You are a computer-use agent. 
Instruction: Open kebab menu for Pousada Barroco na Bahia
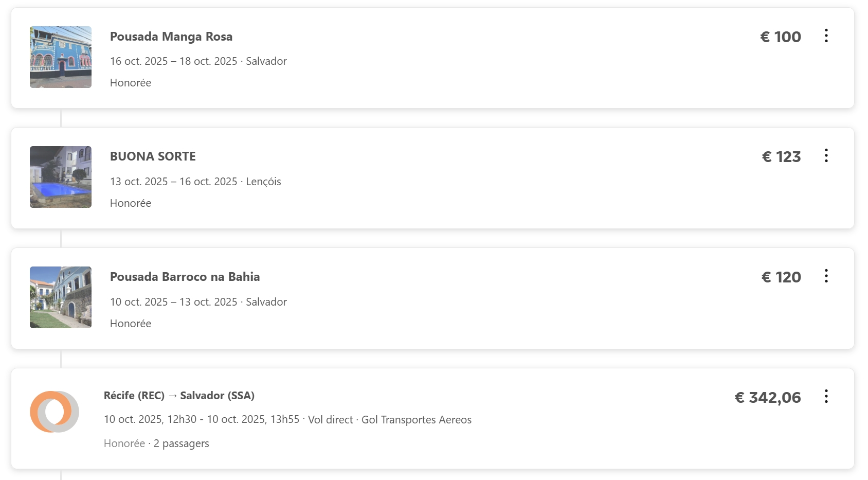tap(826, 276)
